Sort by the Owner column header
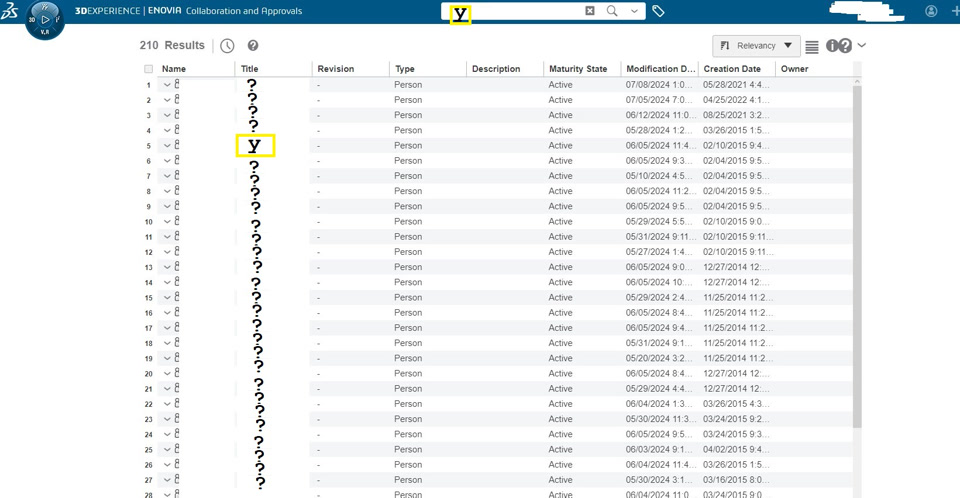960x498 pixels. (795, 69)
